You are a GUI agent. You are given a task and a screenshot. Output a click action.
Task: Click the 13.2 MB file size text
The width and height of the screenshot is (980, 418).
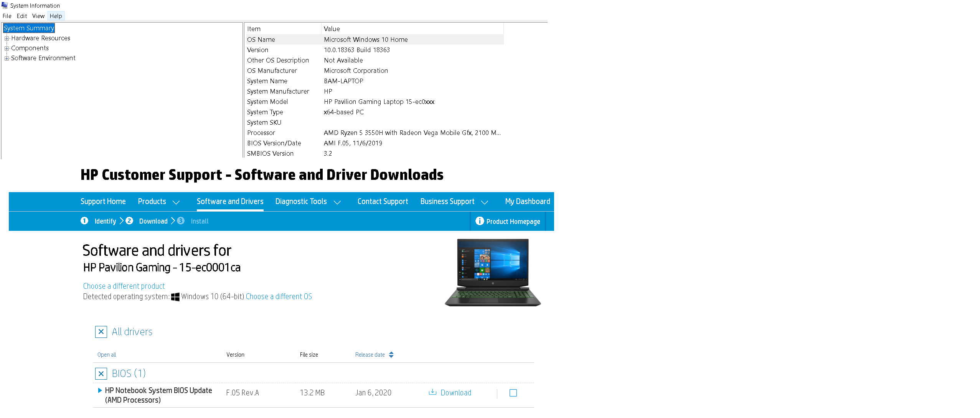pyautogui.click(x=312, y=393)
